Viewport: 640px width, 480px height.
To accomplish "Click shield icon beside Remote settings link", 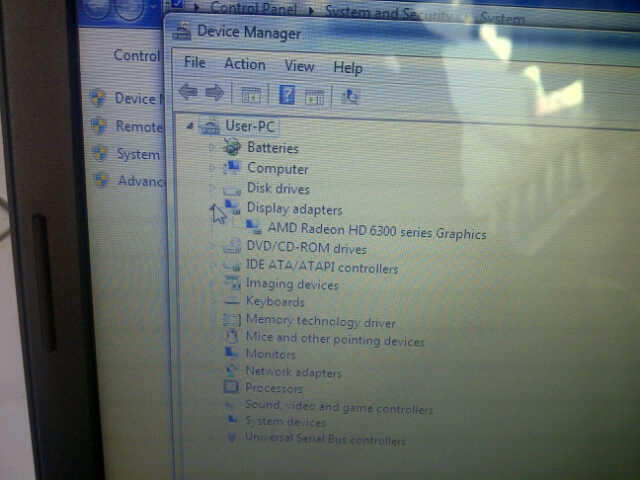I will tap(98, 126).
